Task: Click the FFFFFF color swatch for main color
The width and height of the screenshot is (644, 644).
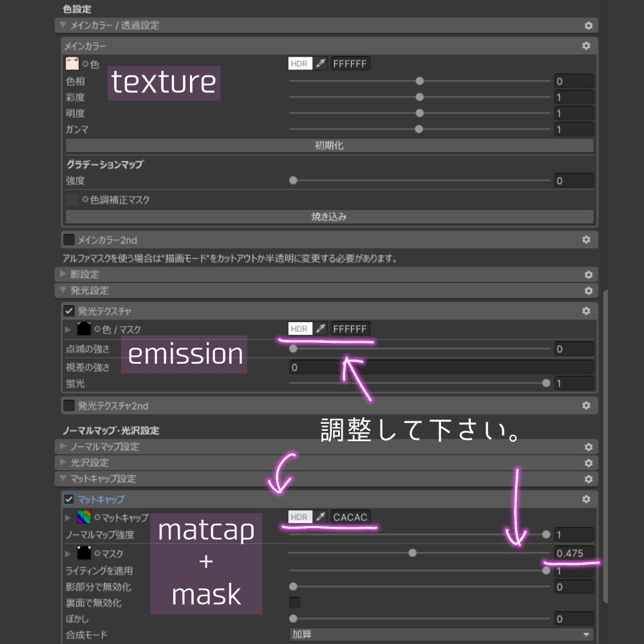Action: coord(350,63)
